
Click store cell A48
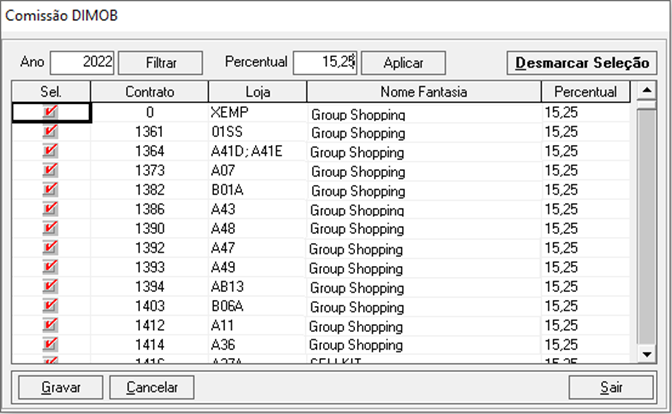(258, 228)
